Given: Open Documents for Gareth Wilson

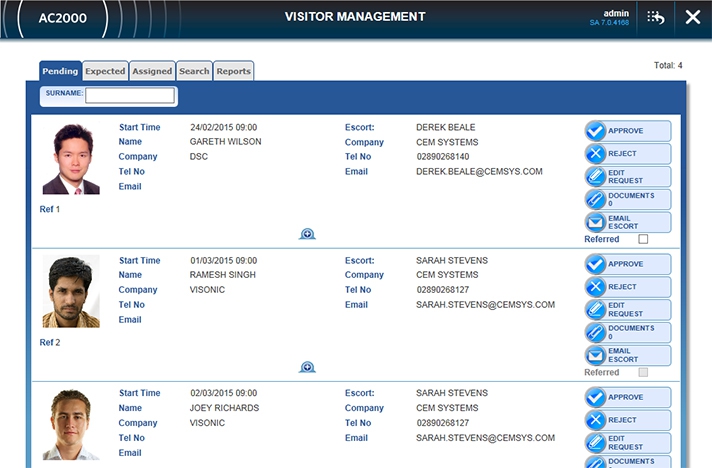Looking at the screenshot, I should click(x=628, y=199).
